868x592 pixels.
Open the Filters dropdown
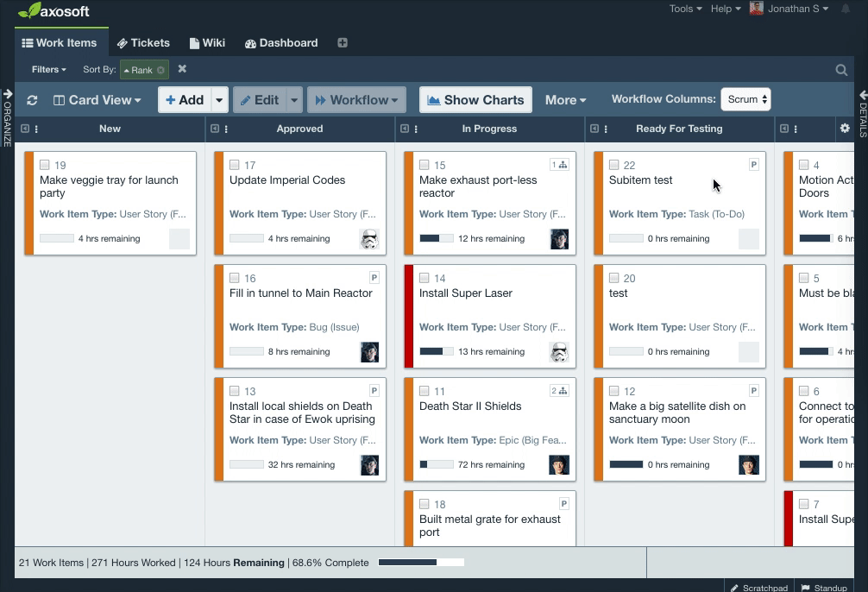click(x=48, y=69)
